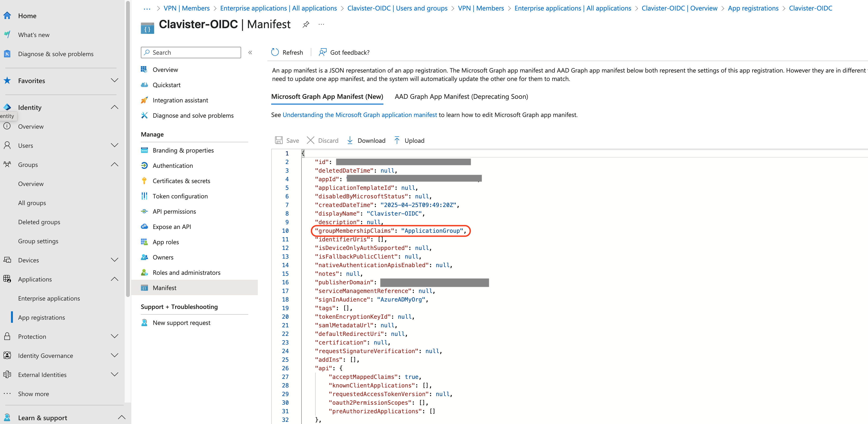This screenshot has height=424, width=868.
Task: Open Deleted groups in sidebar
Action: (x=39, y=222)
